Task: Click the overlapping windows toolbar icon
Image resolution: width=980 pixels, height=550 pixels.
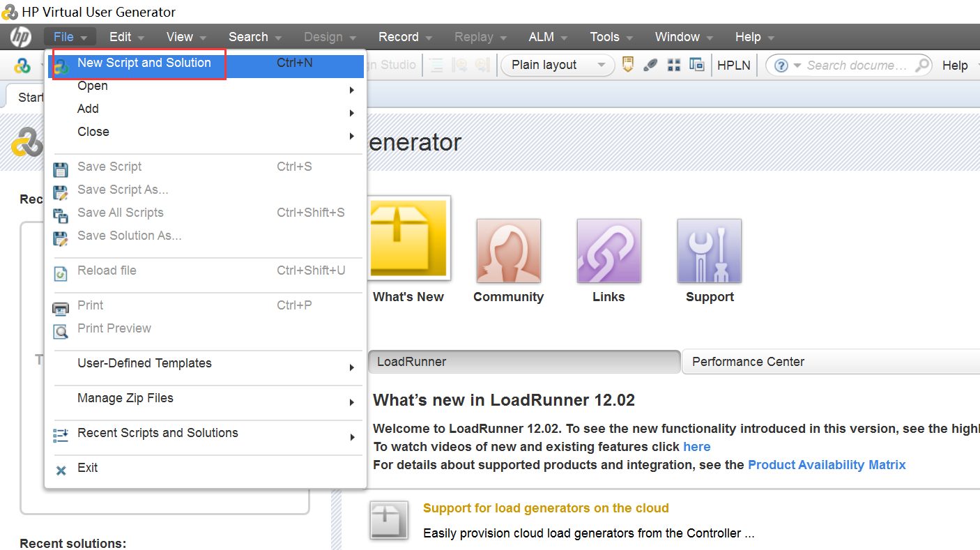Action: tap(696, 65)
